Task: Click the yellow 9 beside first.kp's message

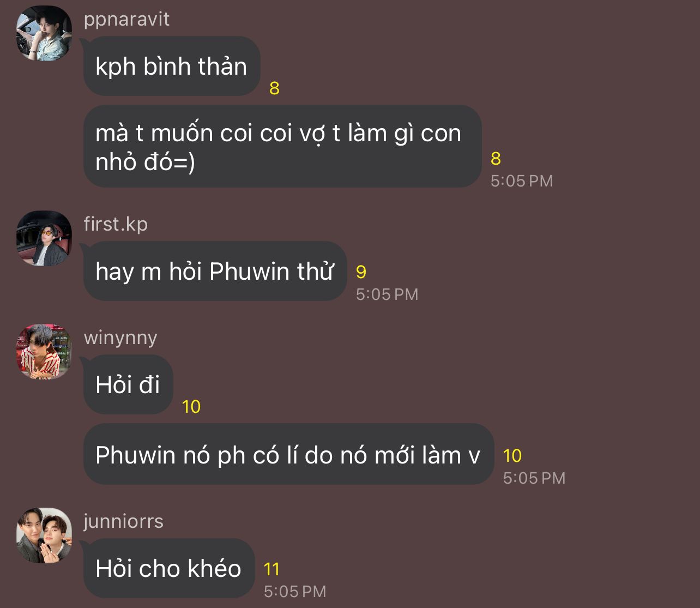Action: click(361, 272)
